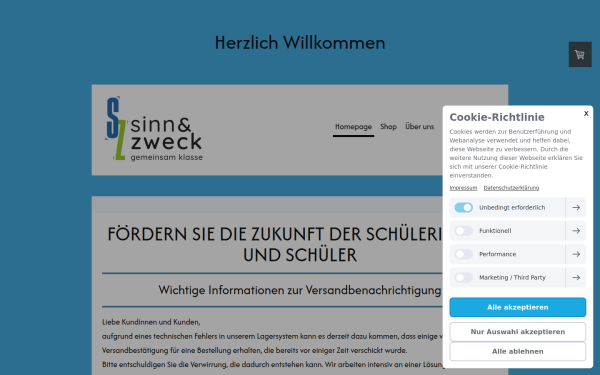The height and width of the screenshot is (375, 600).
Task: Enable the Funktionell cookies switch
Action: [463, 231]
